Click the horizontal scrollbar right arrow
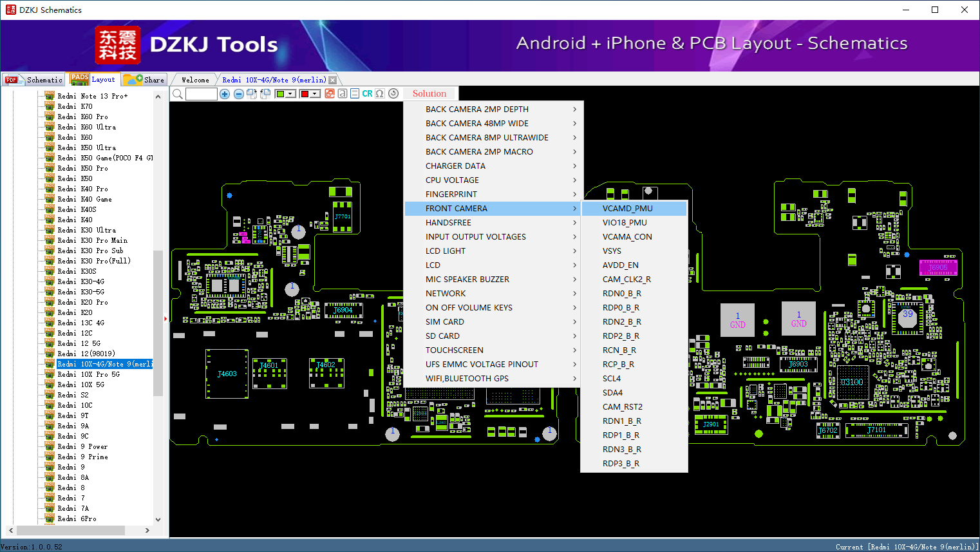The width and height of the screenshot is (980, 552). click(147, 530)
